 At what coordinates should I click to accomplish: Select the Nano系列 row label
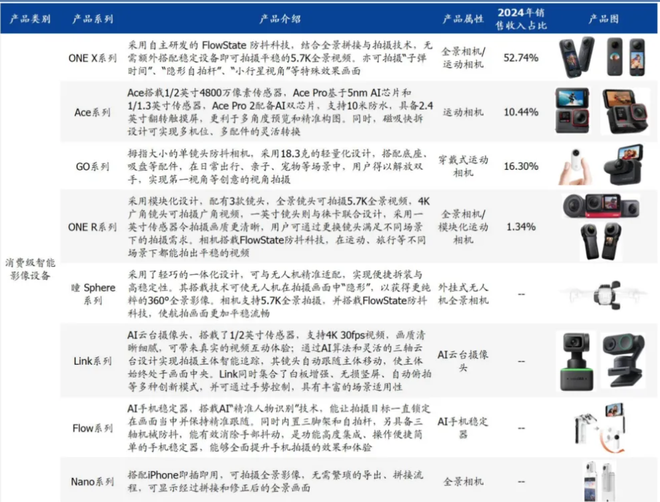[x=93, y=481]
